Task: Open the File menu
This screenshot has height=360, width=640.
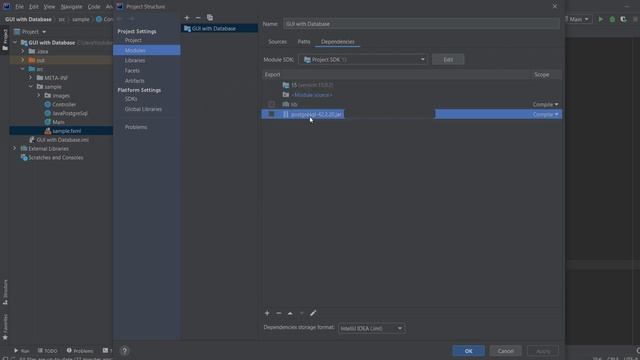Action: coord(19,7)
